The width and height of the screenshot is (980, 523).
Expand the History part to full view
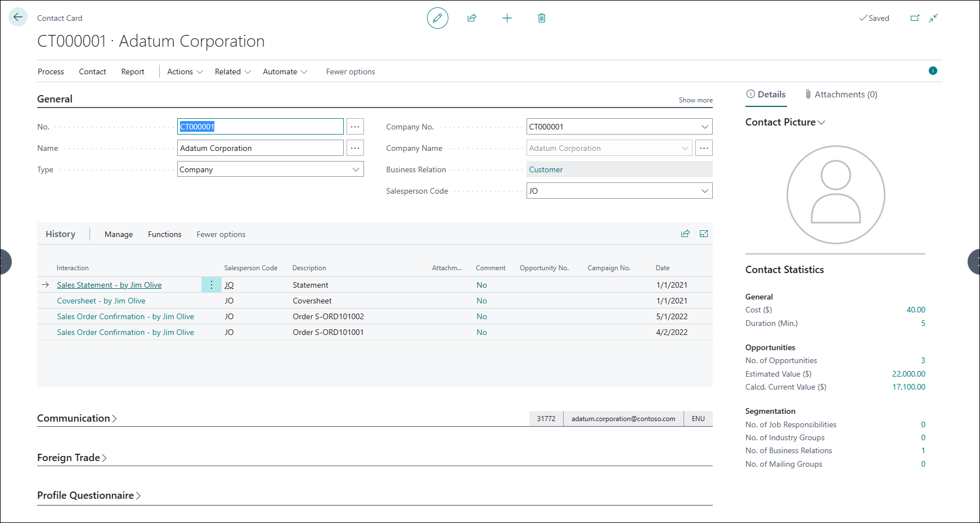(704, 234)
